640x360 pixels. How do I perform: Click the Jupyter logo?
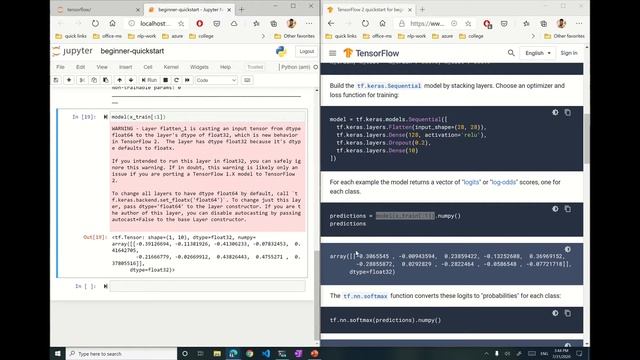(73, 51)
